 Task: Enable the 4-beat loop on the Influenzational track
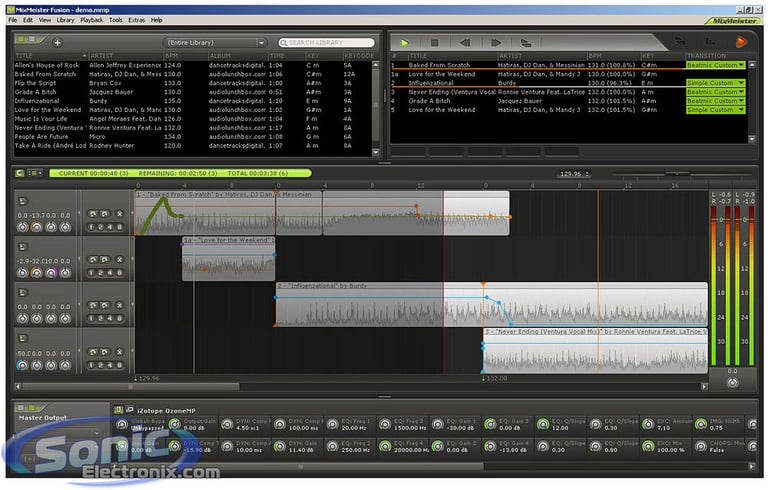point(110,319)
